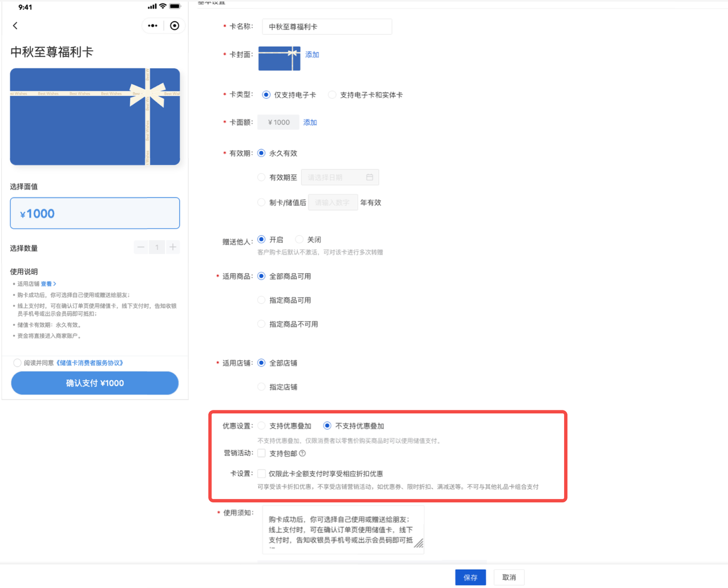Tap the back arrow in phone preview
Viewport: 728px width, 588px height.
click(x=15, y=26)
